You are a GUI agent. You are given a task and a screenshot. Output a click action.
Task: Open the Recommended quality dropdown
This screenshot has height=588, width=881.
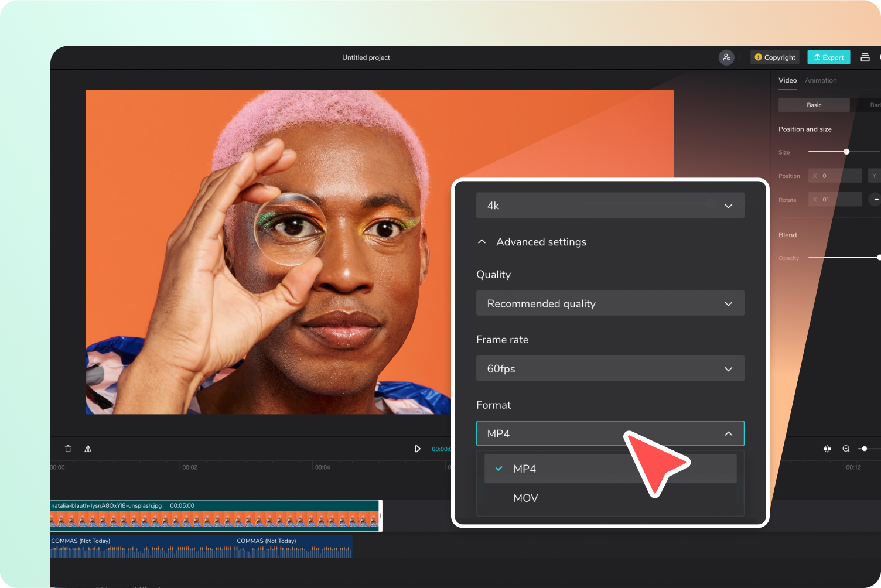coord(610,303)
